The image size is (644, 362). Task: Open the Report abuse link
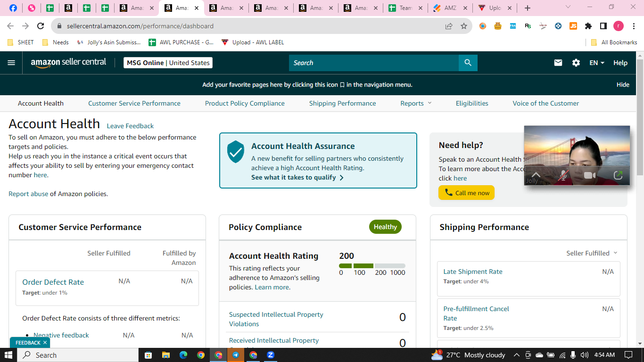28,194
